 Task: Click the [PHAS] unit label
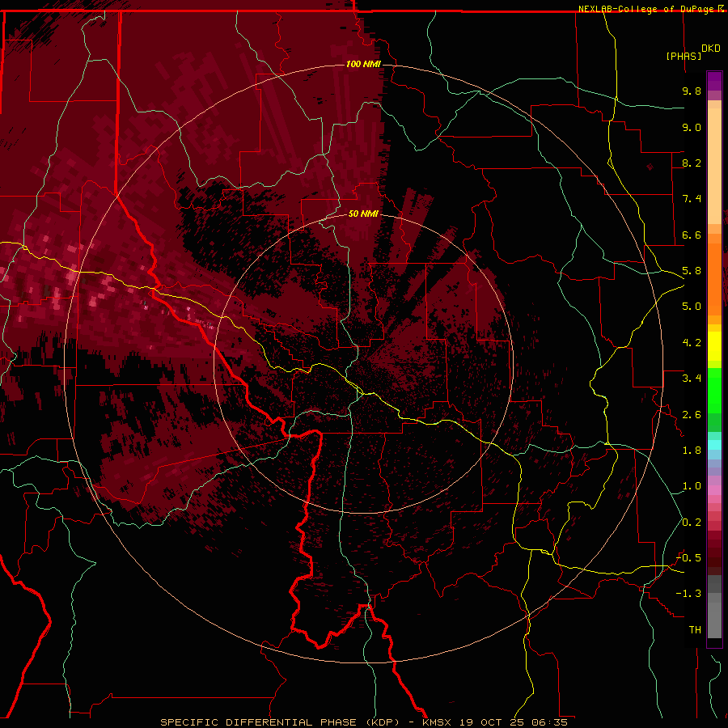684,56
